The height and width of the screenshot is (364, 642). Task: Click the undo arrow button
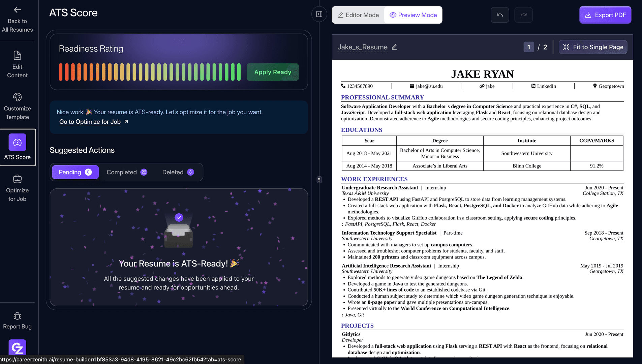click(x=500, y=15)
